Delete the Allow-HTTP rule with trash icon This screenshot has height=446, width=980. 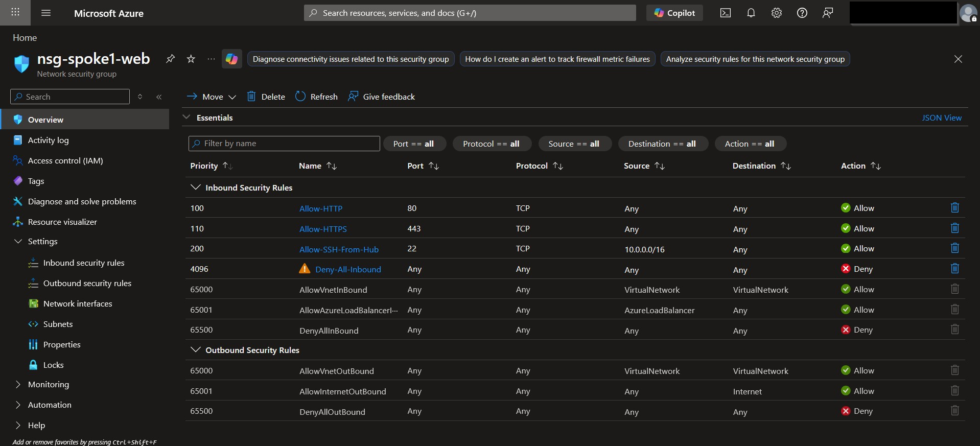coord(954,208)
